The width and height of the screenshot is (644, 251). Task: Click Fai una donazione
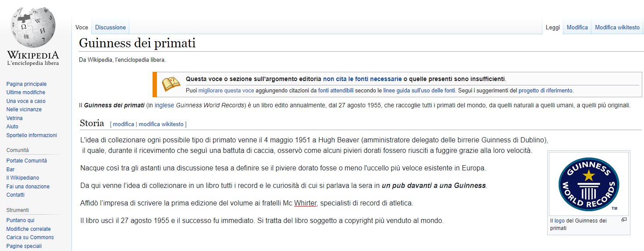28,187
